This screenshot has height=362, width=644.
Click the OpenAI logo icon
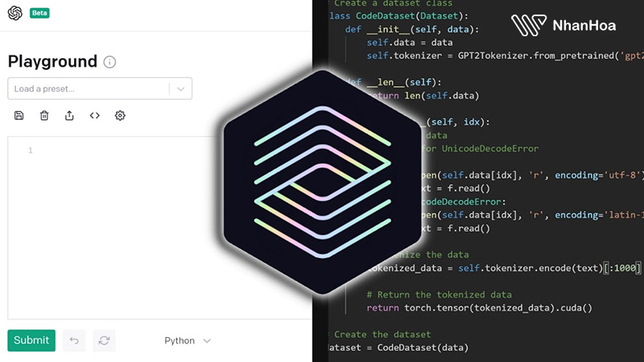point(15,13)
